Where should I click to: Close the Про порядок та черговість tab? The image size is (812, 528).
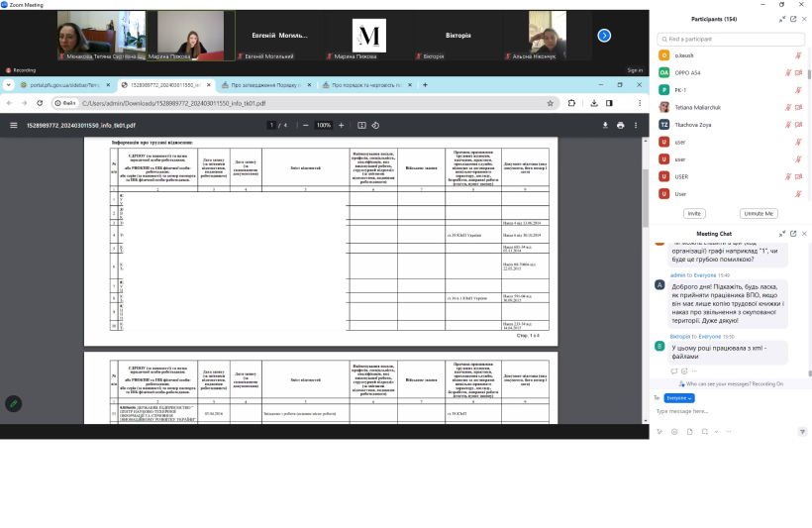(x=410, y=85)
